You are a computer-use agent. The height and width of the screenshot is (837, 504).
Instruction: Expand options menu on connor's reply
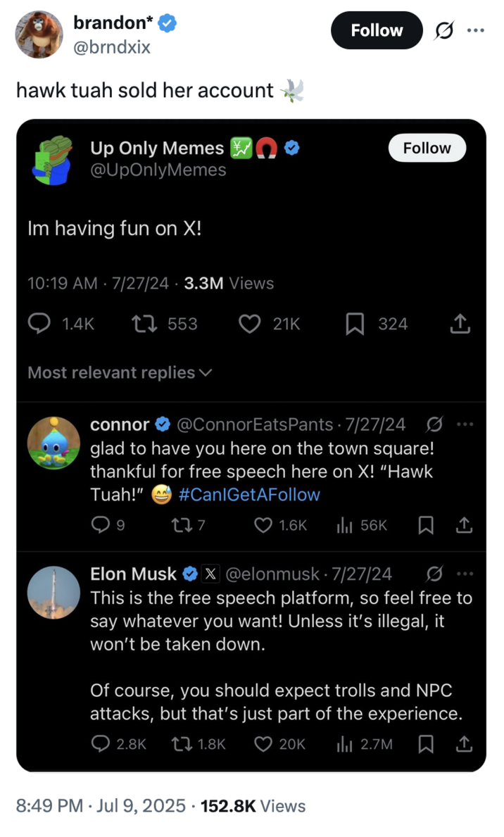point(465,424)
